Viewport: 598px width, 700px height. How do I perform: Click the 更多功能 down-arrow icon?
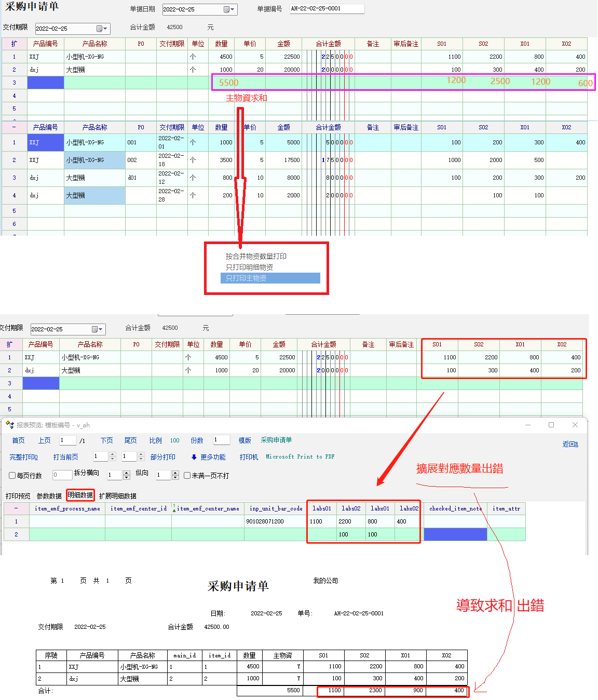tap(194, 457)
